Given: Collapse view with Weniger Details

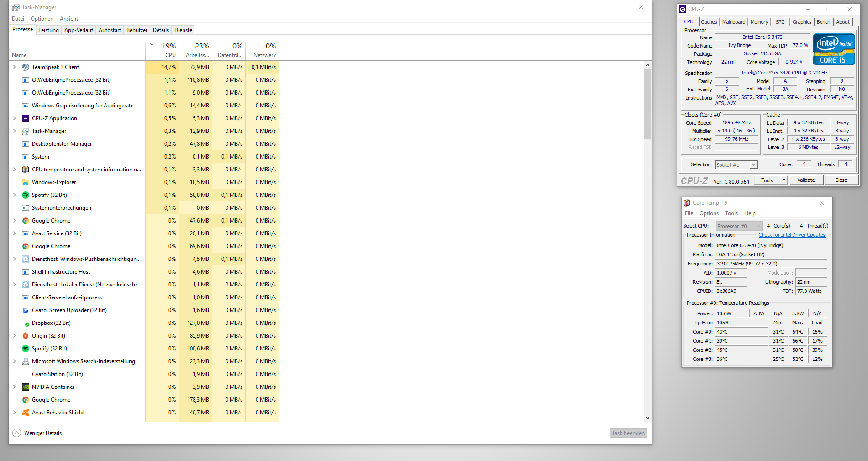Looking at the screenshot, I should 37,433.
